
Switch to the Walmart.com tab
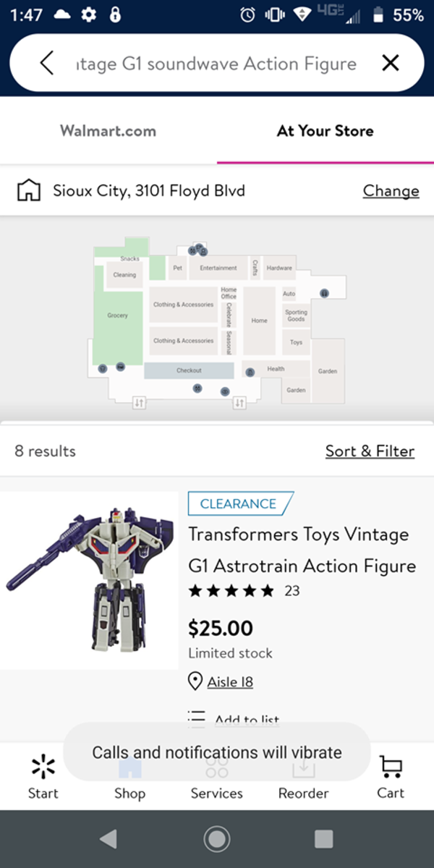(108, 131)
